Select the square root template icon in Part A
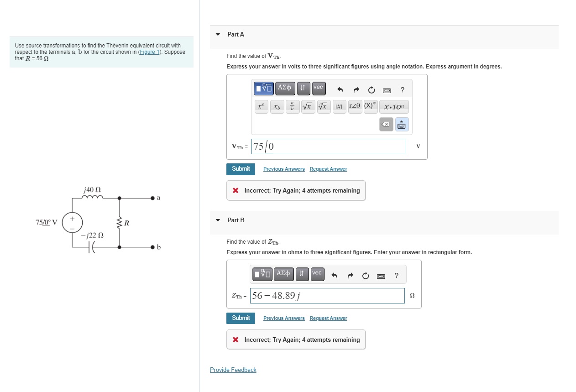 (307, 106)
